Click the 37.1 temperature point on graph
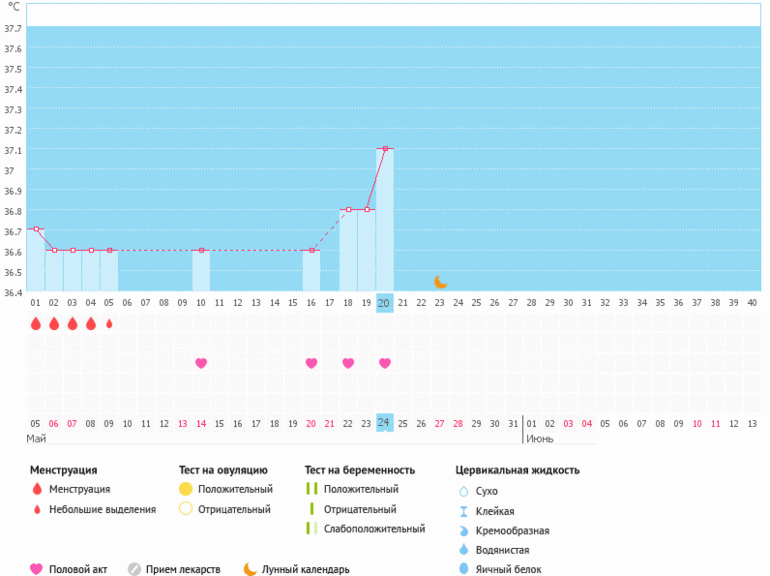Image resolution: width=770 pixels, height=576 pixels. click(x=385, y=149)
